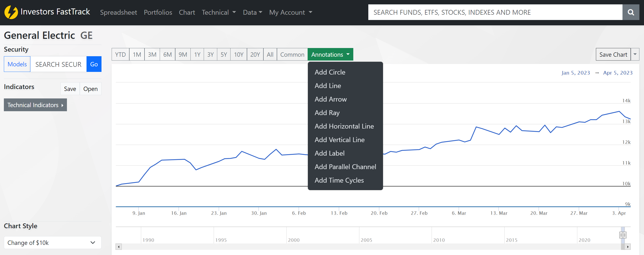Set chart range to 20Y
Screen dimensions: 644x255
[255, 54]
